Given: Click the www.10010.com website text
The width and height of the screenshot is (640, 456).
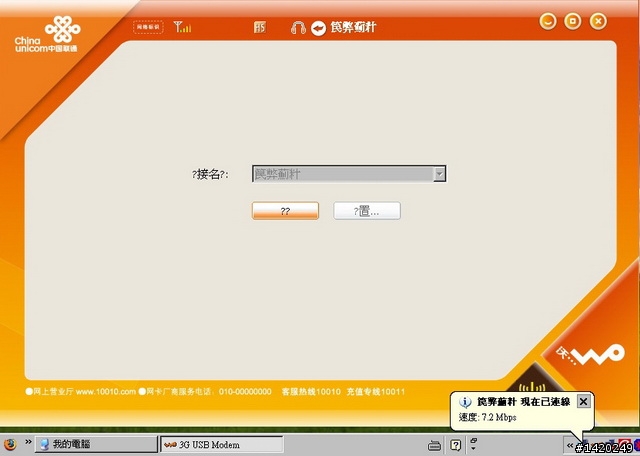Looking at the screenshot, I should click(x=106, y=391).
